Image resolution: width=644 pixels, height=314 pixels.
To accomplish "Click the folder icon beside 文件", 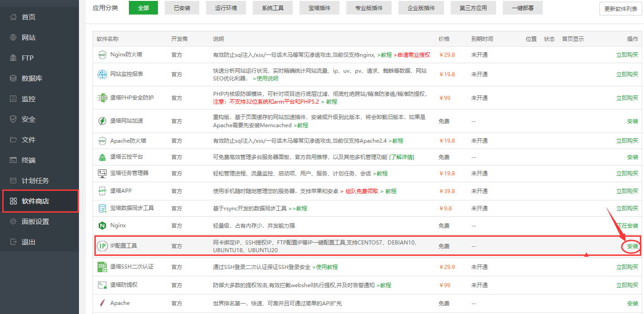I will click(13, 140).
